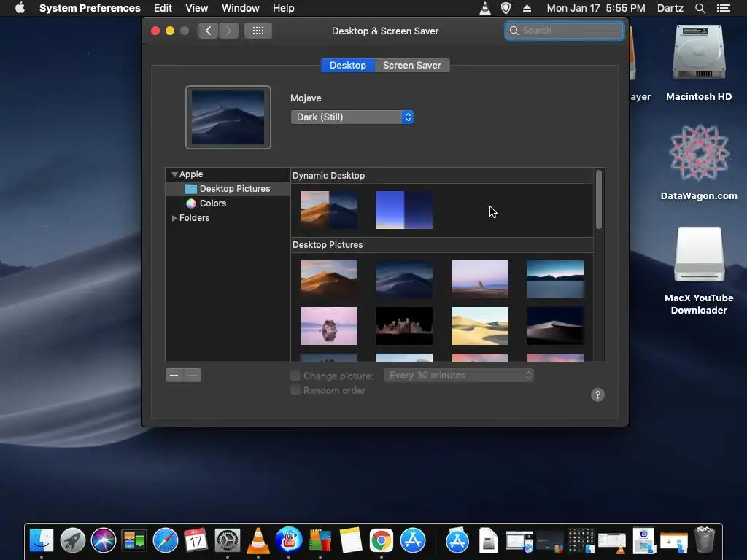Click the current wallpaper preview image
747x560 pixels.
click(228, 117)
